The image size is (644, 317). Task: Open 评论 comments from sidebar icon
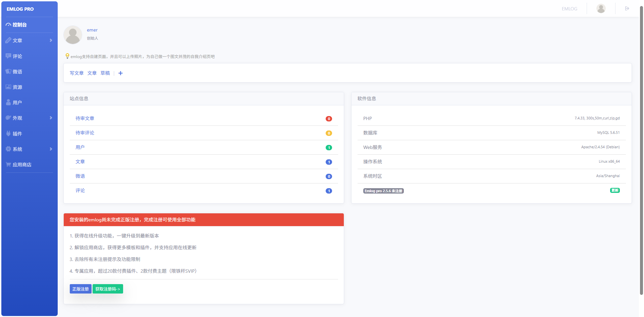(8, 56)
